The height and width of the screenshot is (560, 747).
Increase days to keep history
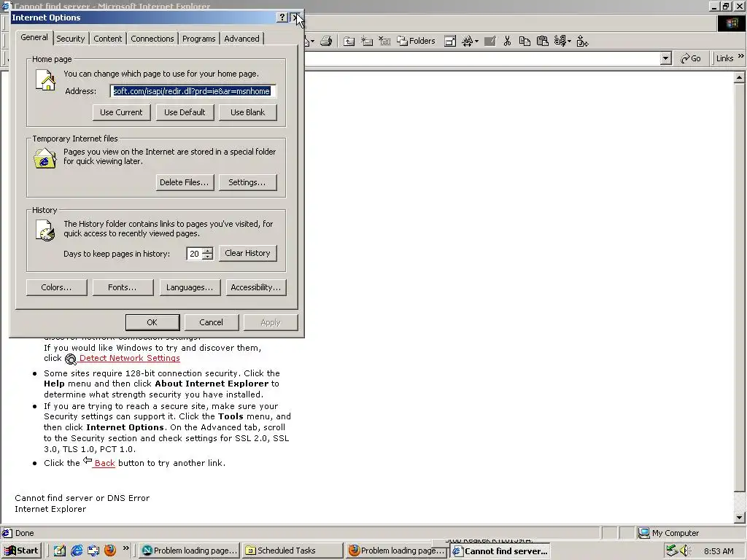(208, 250)
